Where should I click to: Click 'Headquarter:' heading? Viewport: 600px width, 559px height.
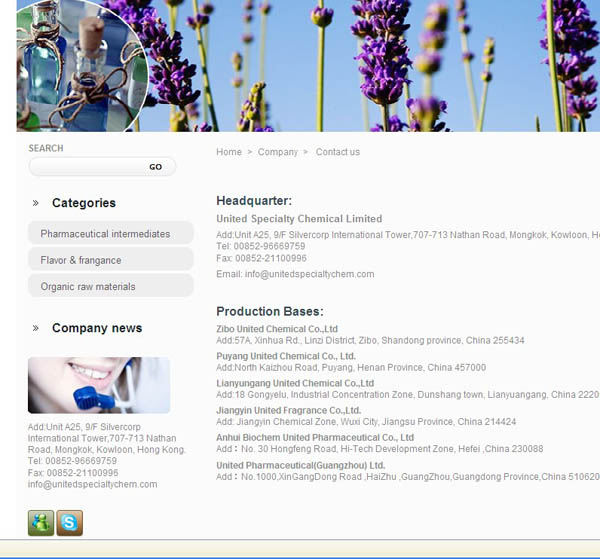coord(254,200)
